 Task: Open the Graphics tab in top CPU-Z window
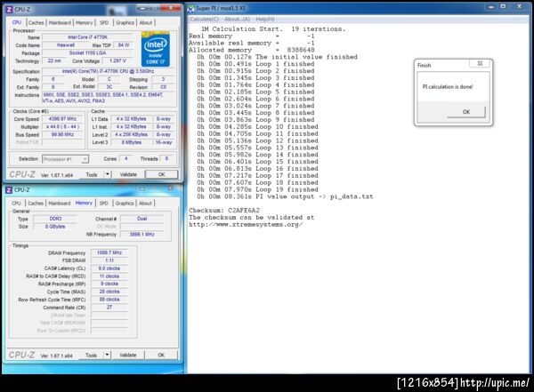click(125, 23)
